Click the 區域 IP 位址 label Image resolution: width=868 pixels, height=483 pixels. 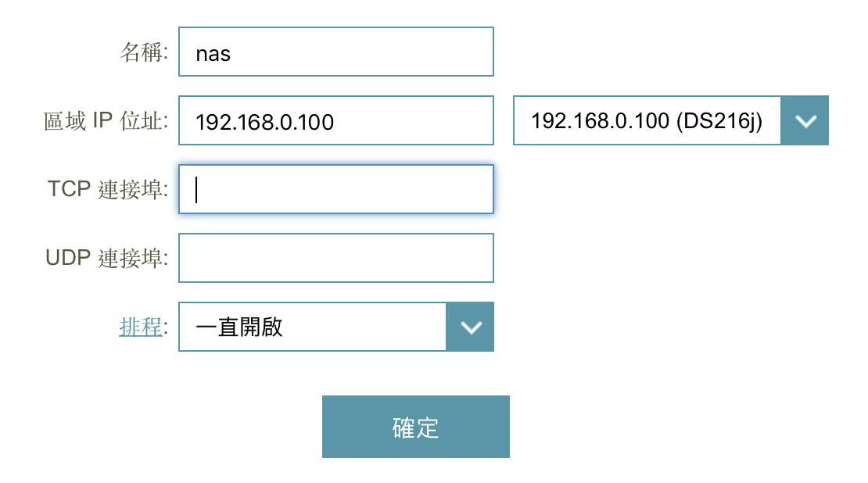pyautogui.click(x=106, y=121)
